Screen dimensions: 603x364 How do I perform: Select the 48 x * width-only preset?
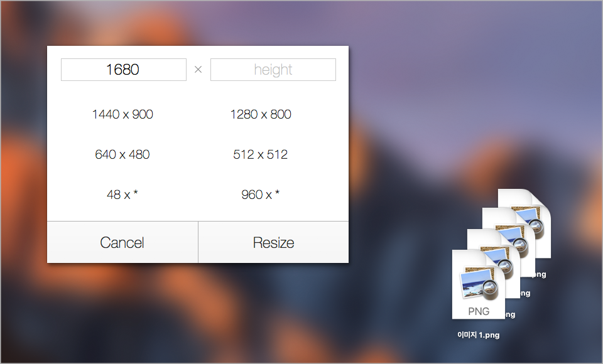tap(122, 195)
